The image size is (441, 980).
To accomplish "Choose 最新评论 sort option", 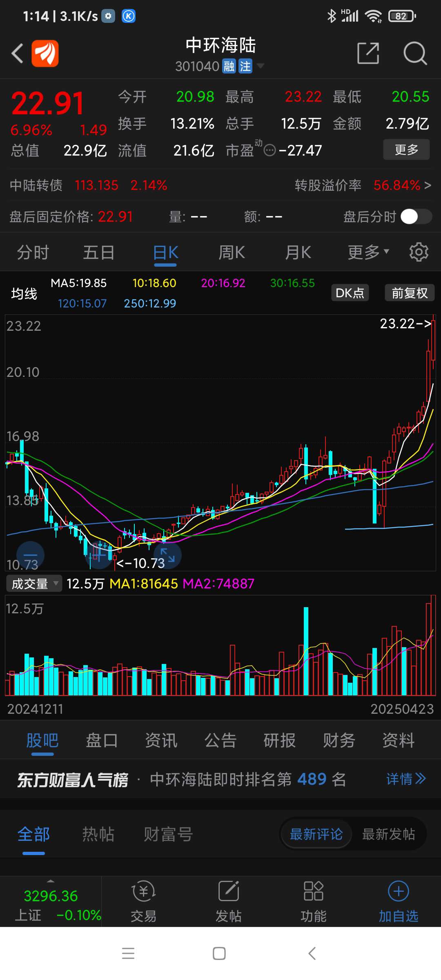I will [x=316, y=834].
